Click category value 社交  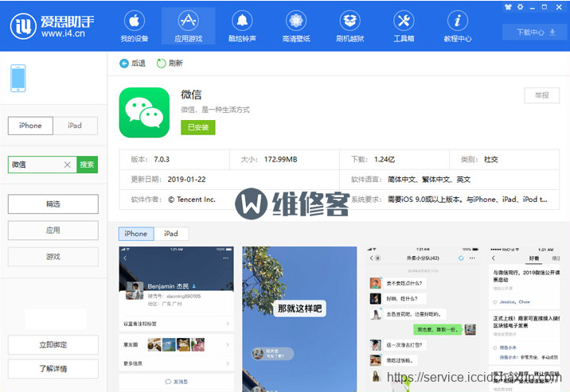[490, 159]
